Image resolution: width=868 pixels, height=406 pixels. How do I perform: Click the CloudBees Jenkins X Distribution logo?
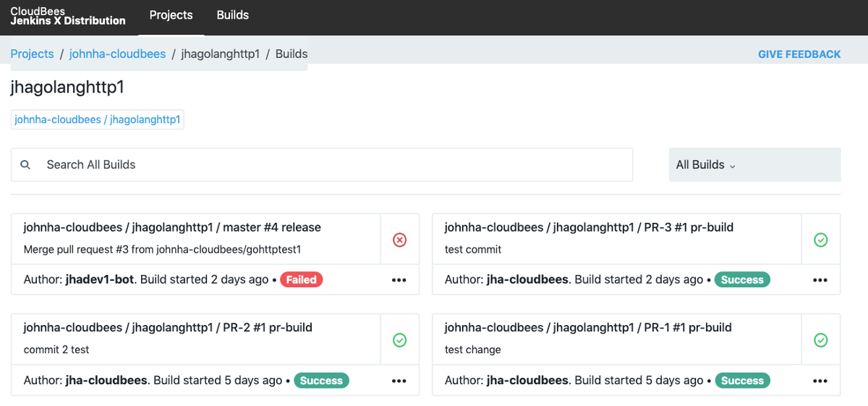point(68,16)
